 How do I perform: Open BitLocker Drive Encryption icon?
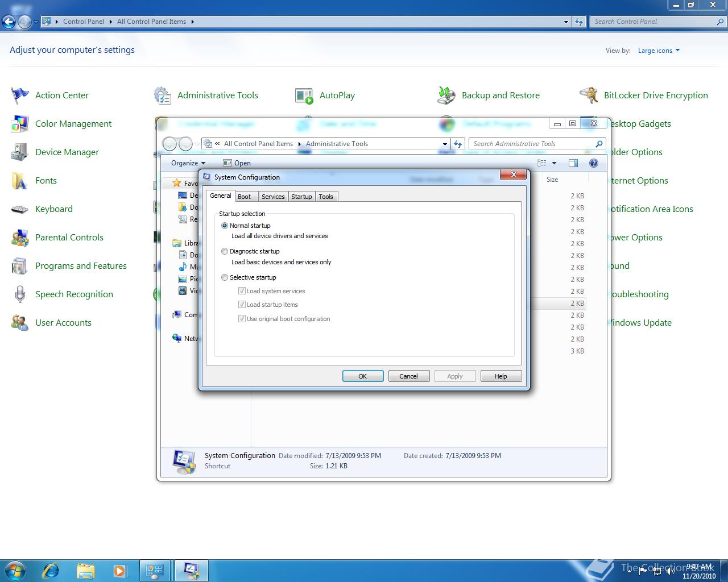pos(589,95)
